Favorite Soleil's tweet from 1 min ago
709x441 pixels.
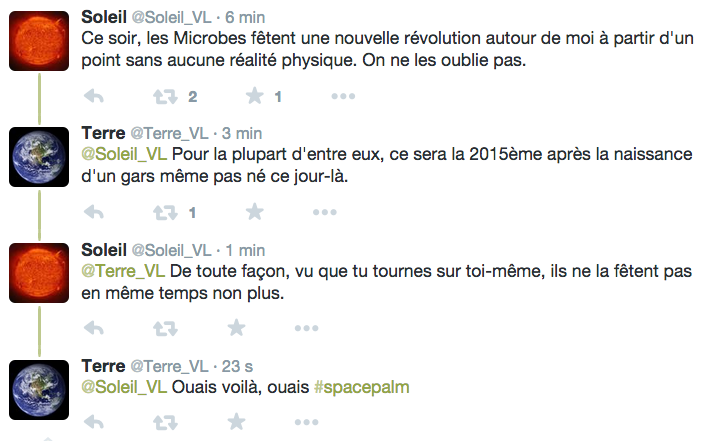coord(236,327)
